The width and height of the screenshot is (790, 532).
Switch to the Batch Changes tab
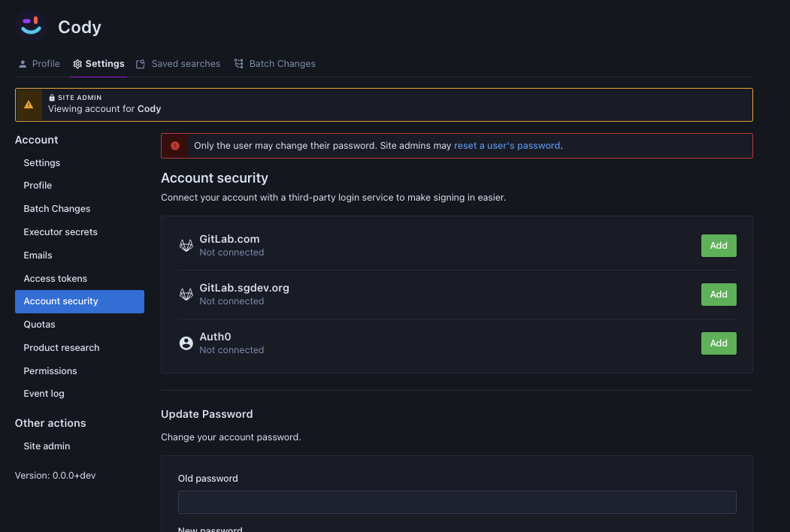(274, 64)
